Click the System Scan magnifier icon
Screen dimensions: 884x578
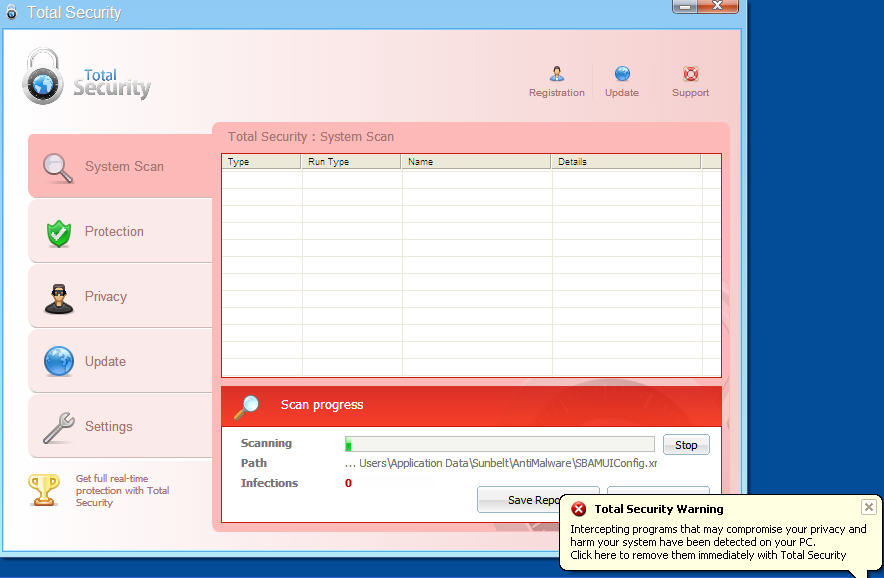(x=58, y=168)
